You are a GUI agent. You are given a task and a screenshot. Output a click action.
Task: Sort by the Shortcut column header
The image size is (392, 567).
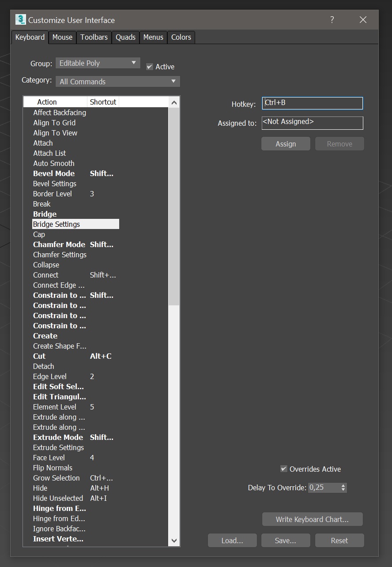coord(103,102)
